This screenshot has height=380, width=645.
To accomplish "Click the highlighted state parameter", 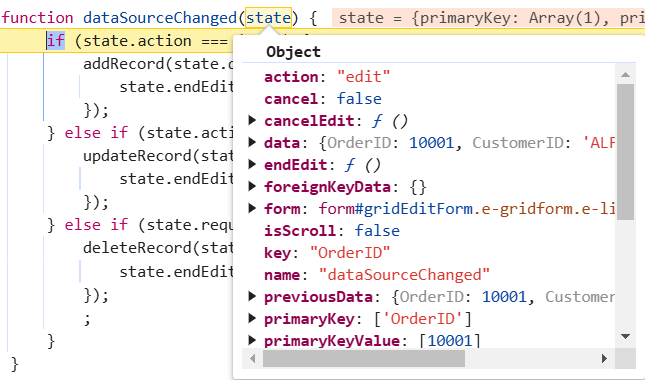I will (268, 18).
